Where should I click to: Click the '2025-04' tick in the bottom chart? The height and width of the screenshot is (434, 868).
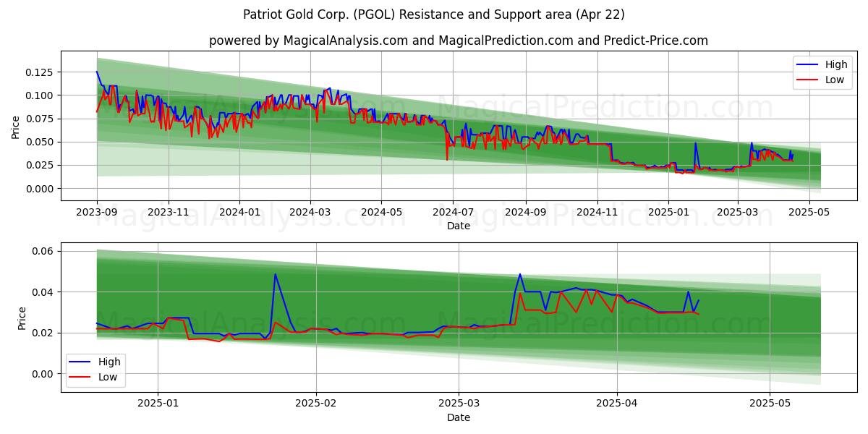[618, 403]
